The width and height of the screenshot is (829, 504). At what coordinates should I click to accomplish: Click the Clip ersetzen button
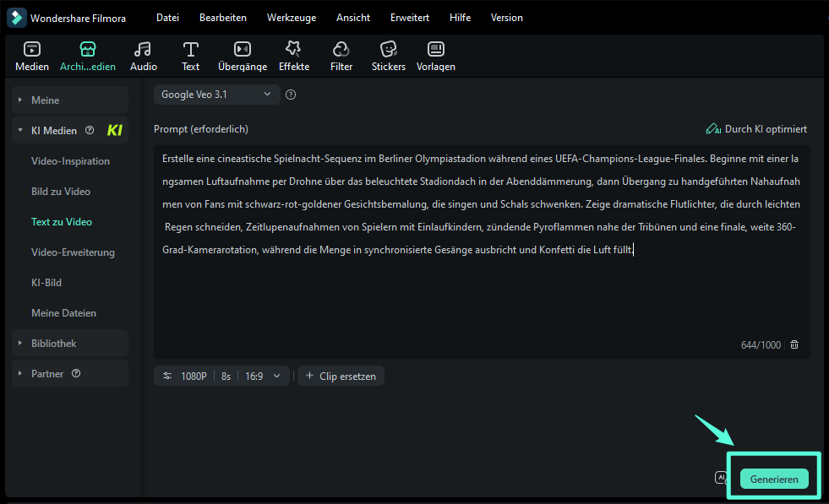tap(341, 376)
